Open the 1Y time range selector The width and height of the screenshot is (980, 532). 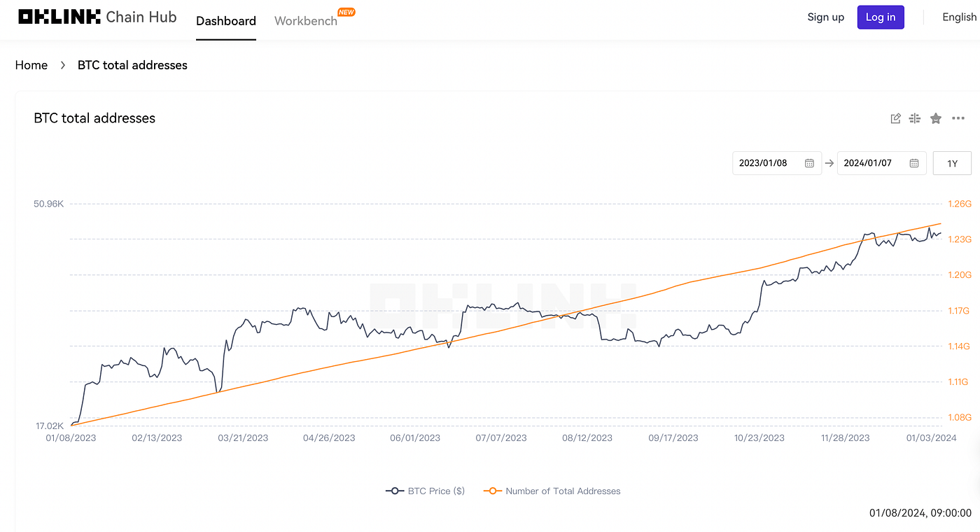point(951,162)
